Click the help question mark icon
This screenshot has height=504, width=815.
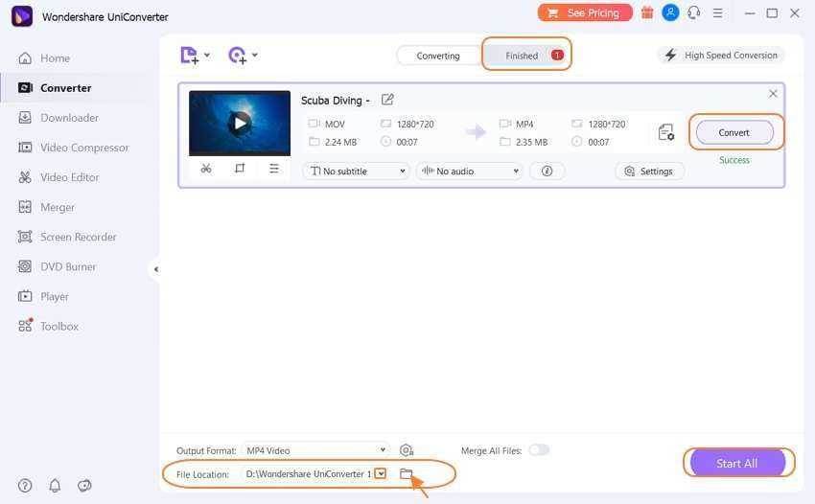(x=25, y=485)
